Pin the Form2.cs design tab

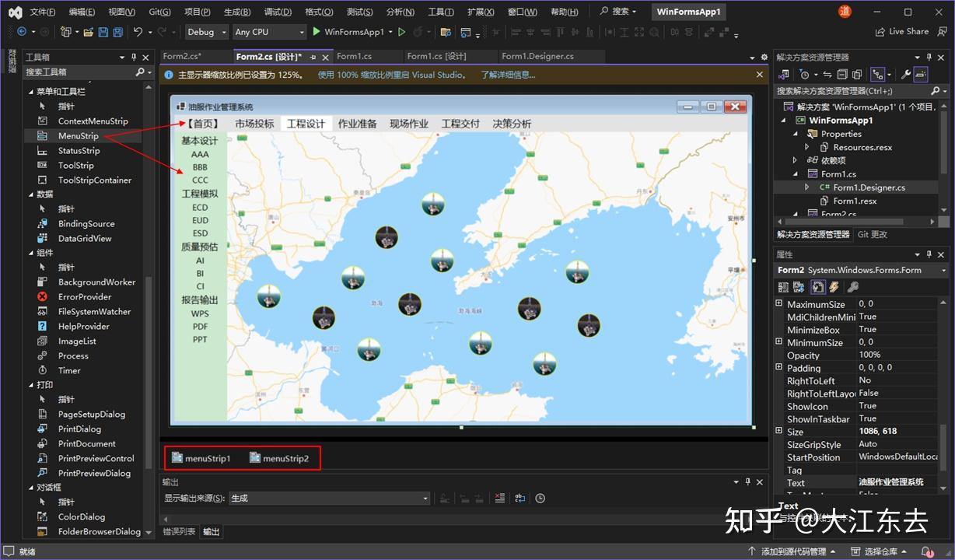click(x=313, y=57)
